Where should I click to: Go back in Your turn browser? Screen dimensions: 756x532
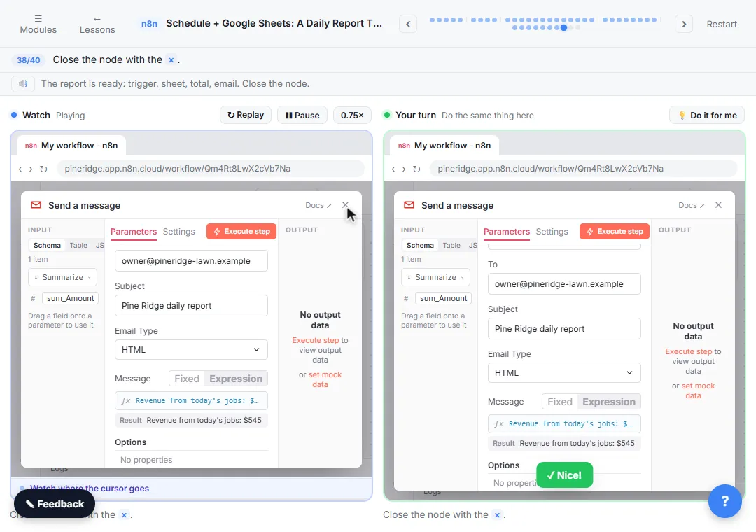(393, 169)
